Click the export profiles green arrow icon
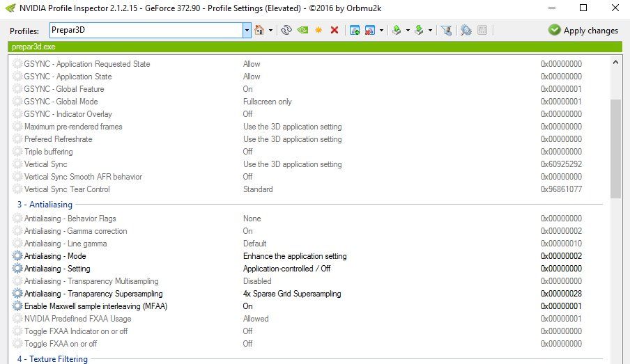Image resolution: width=630 pixels, height=364 pixels. point(397,30)
